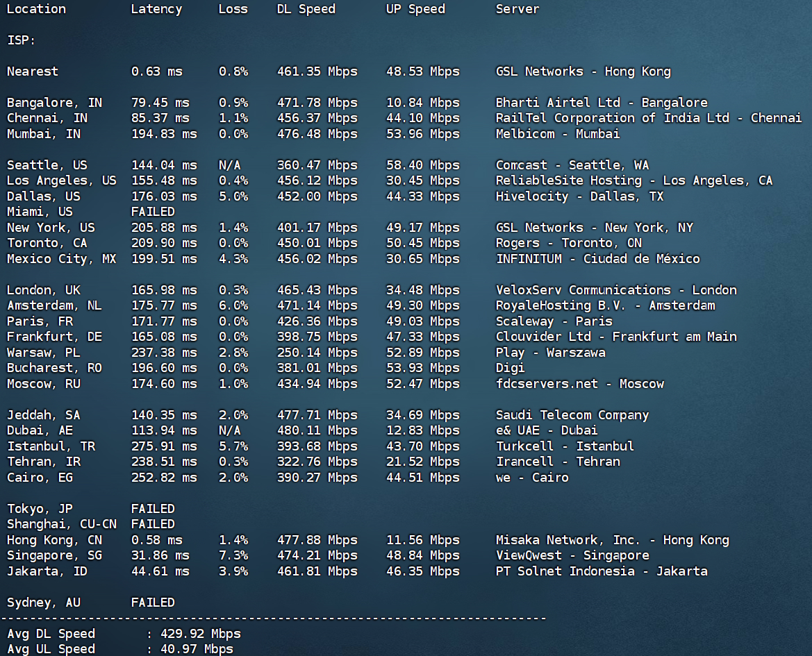The width and height of the screenshot is (812, 656).
Task: Click the "UP Speed" column header
Action: click(415, 9)
